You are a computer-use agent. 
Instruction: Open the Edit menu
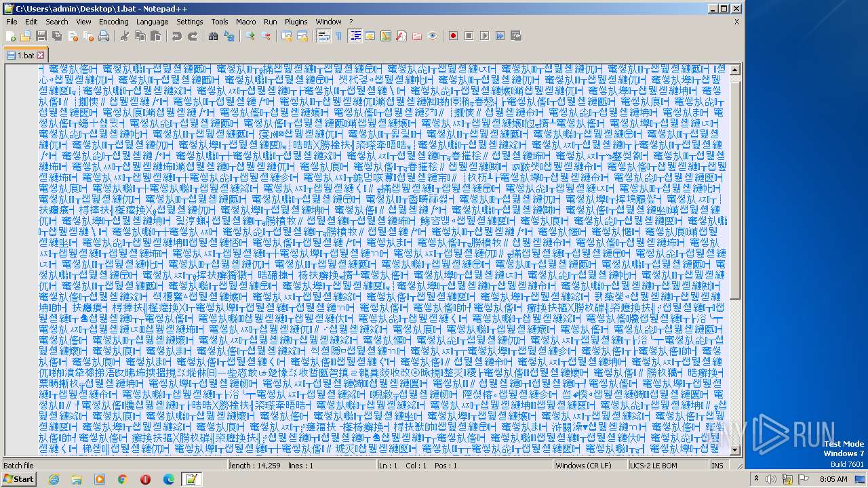[x=31, y=22]
